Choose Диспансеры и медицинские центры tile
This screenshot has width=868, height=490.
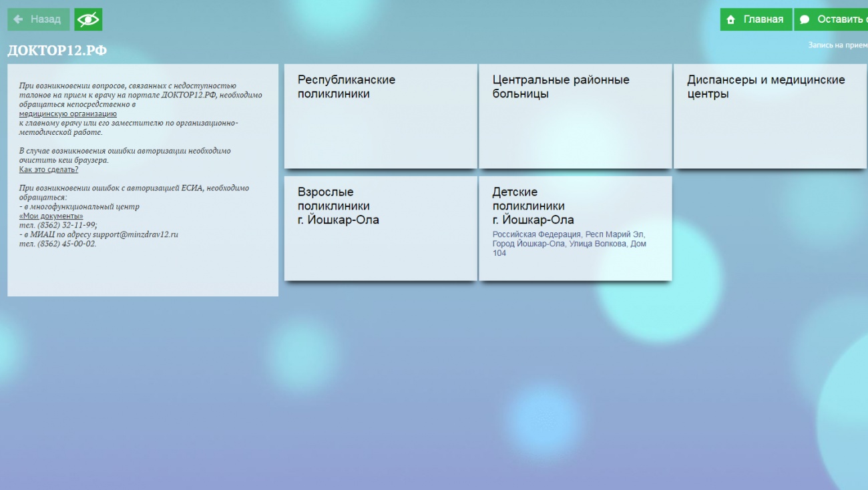[770, 116]
